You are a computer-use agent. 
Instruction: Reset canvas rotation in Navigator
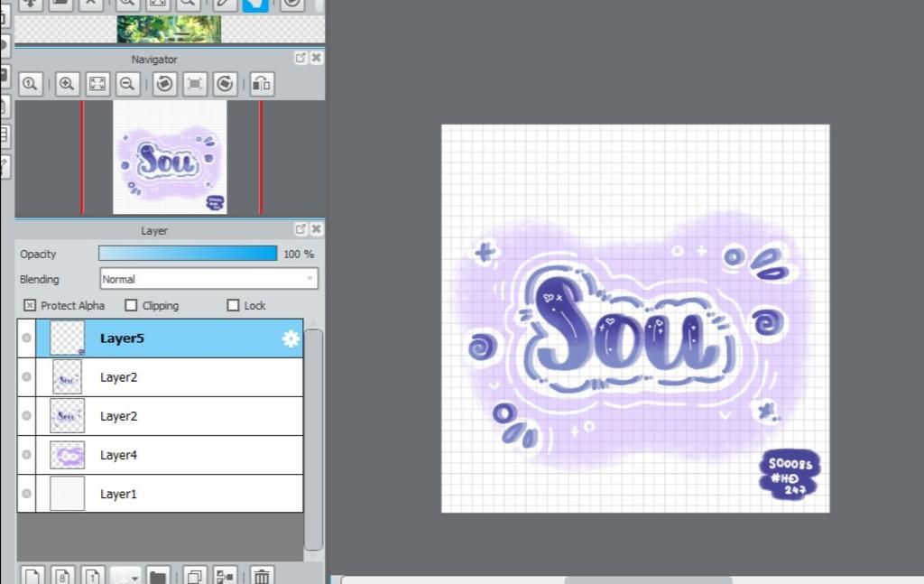(195, 84)
